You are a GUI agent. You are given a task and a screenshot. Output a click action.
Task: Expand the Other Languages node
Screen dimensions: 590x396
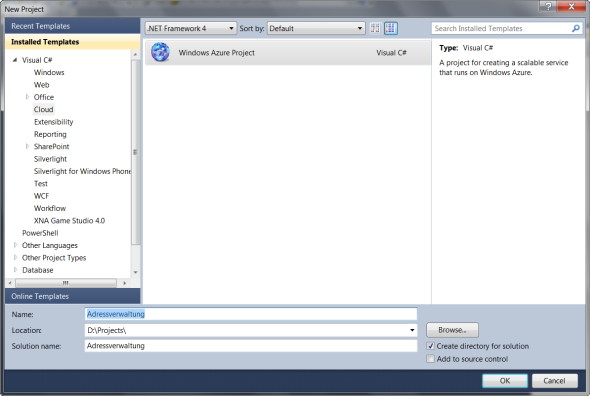pyautogui.click(x=15, y=245)
